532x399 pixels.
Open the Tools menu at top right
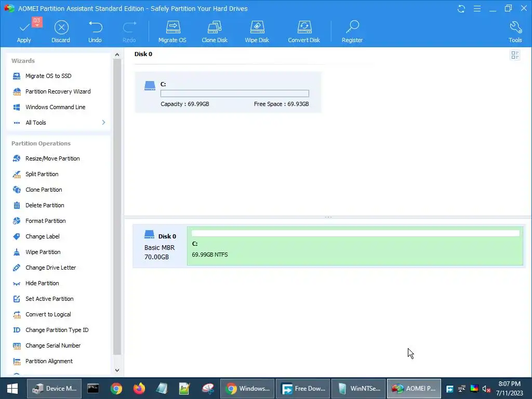pyautogui.click(x=515, y=32)
